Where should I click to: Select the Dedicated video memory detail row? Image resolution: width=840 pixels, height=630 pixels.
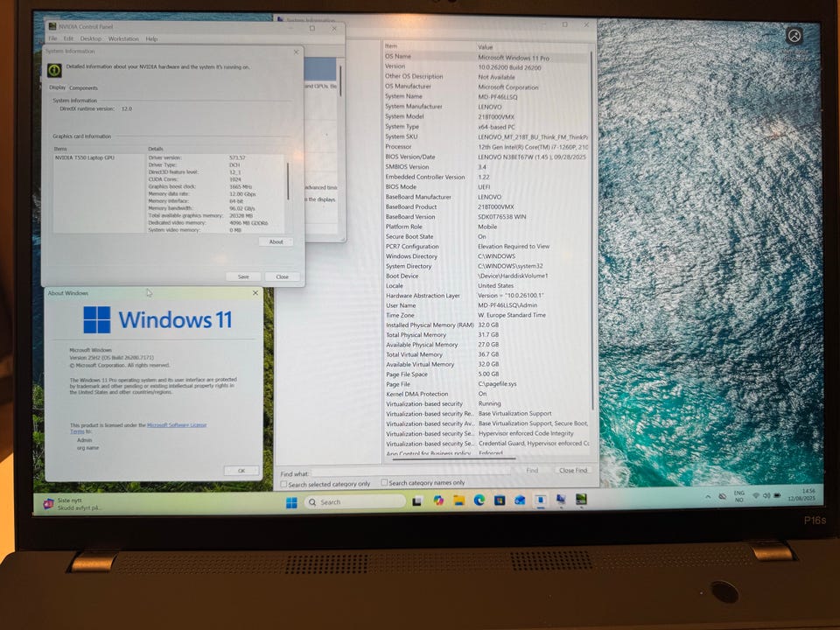(216, 223)
